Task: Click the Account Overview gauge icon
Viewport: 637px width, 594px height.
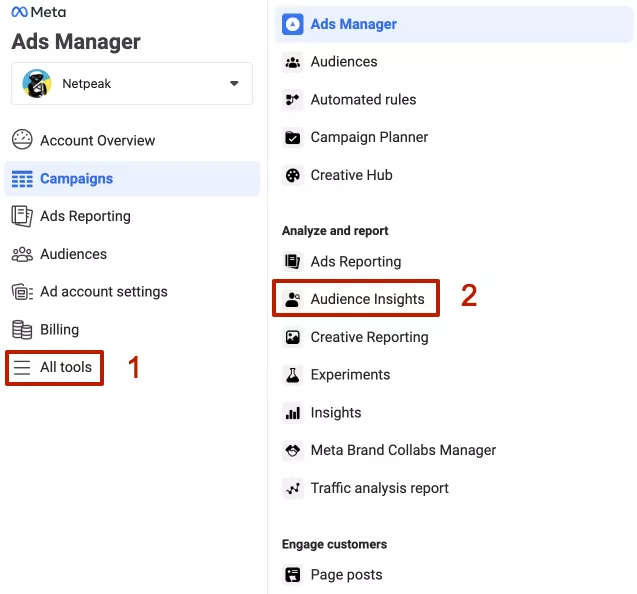Action: point(22,140)
